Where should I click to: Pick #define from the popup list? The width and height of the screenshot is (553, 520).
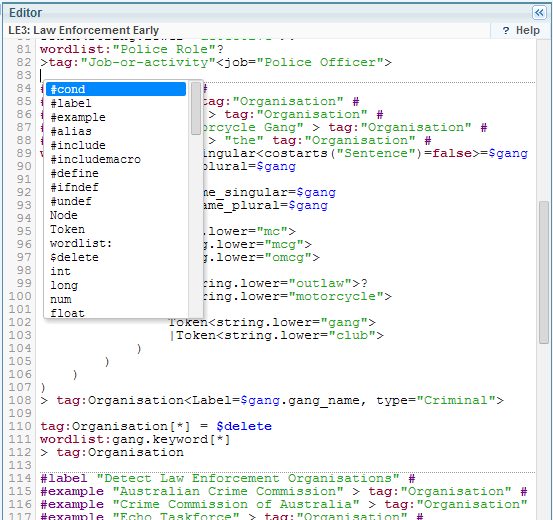point(116,173)
